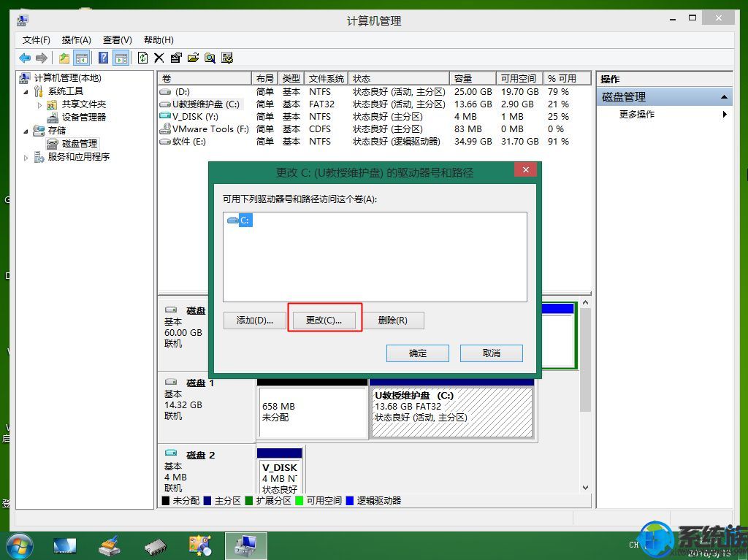Select the 共享文件夹 tree item
This screenshot has height=560, width=748.
tap(84, 104)
